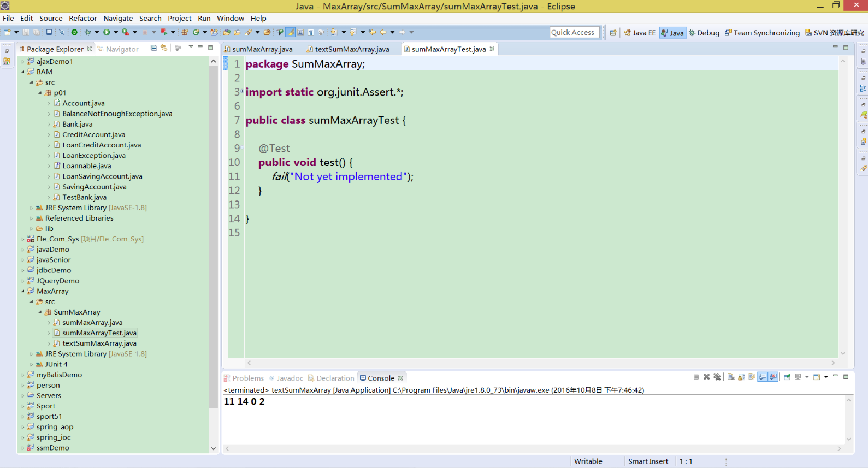Collapse the BAM project node
868x468 pixels.
(23, 72)
